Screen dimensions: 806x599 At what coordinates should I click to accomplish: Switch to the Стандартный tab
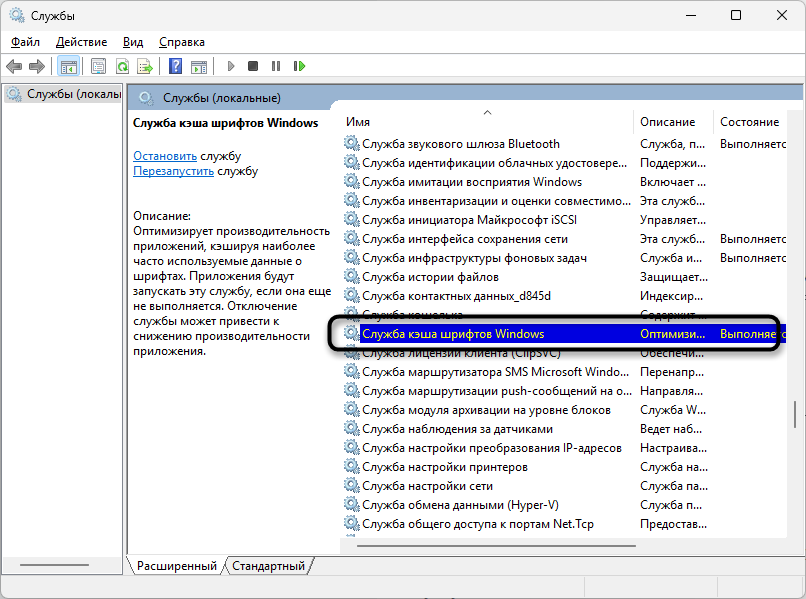268,566
